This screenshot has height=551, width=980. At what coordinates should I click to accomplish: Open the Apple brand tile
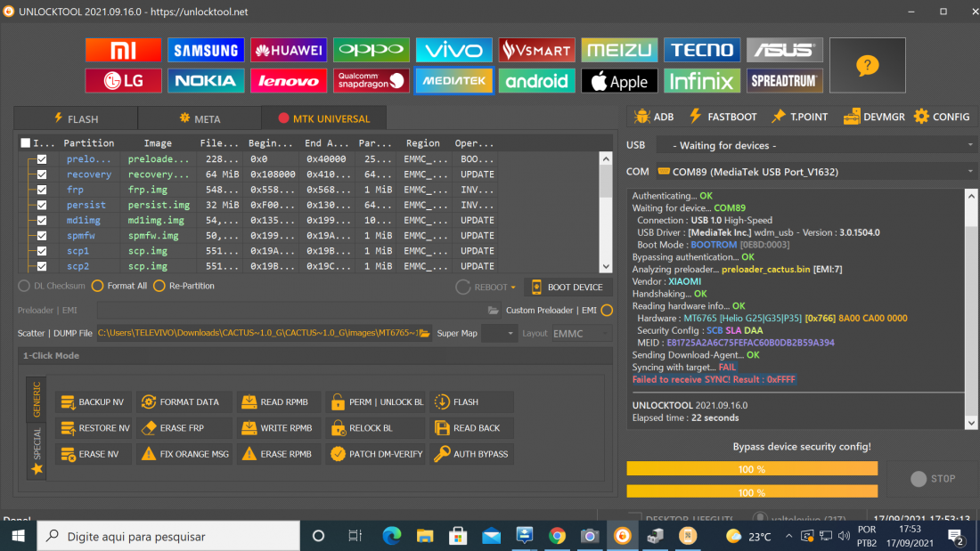pyautogui.click(x=619, y=81)
